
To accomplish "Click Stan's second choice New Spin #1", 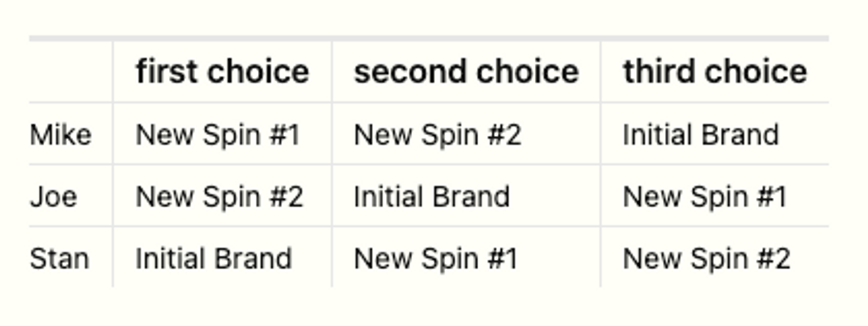I will [436, 259].
